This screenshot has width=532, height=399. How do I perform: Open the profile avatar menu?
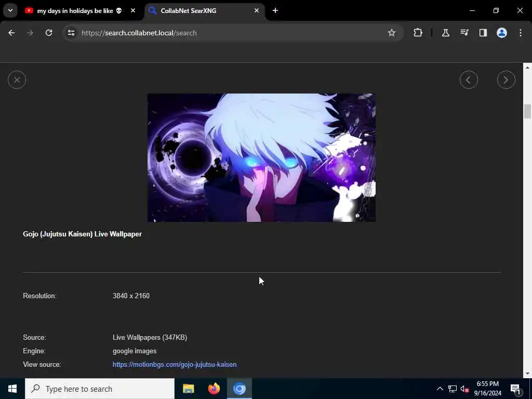point(502,33)
